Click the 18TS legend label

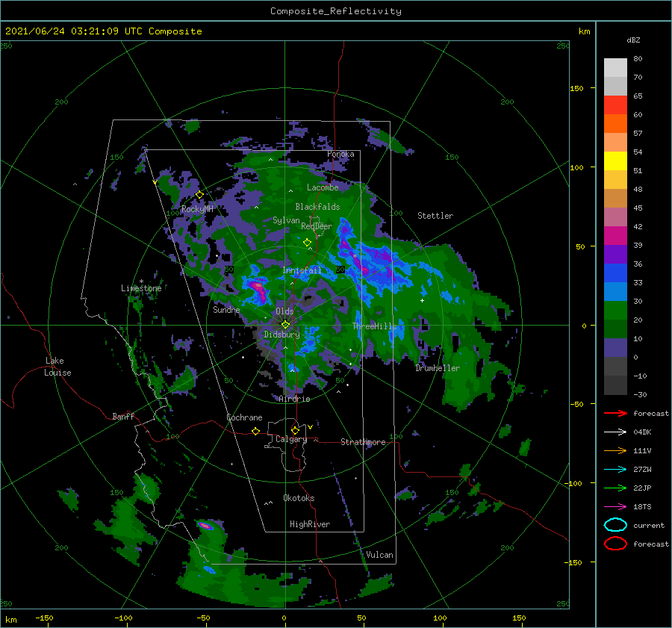pyautogui.click(x=642, y=507)
